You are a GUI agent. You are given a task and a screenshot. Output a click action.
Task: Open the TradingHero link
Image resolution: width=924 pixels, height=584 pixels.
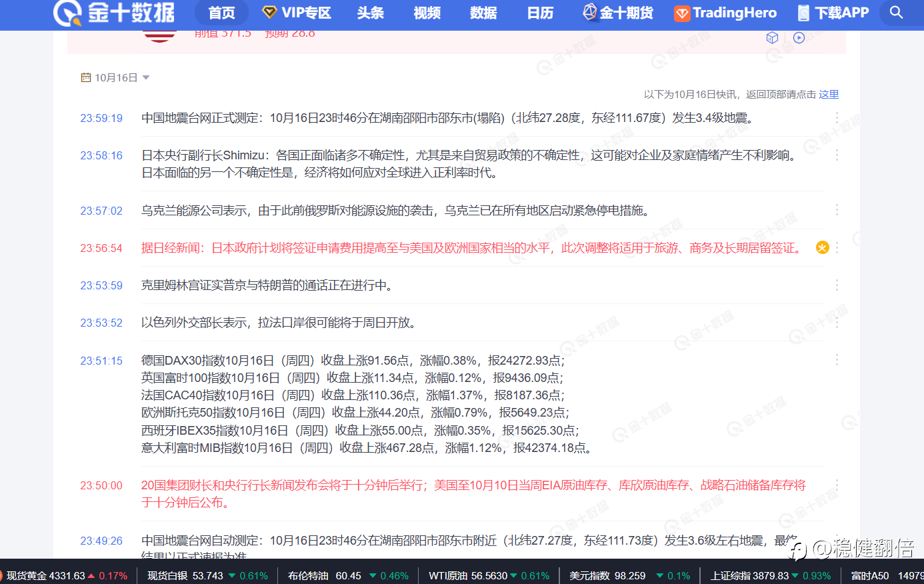click(725, 13)
